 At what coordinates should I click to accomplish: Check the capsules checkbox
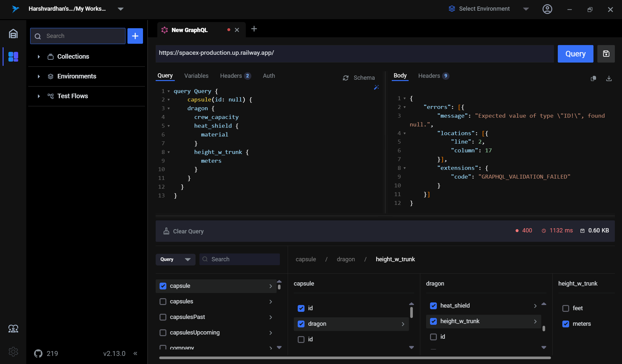163,302
